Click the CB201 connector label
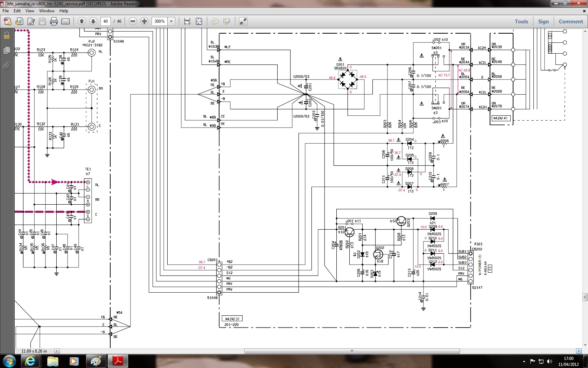588x368 pixels. tap(212, 260)
